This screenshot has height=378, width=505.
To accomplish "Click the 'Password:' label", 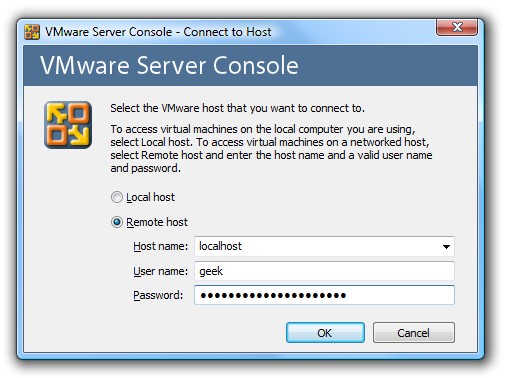I will pos(158,295).
